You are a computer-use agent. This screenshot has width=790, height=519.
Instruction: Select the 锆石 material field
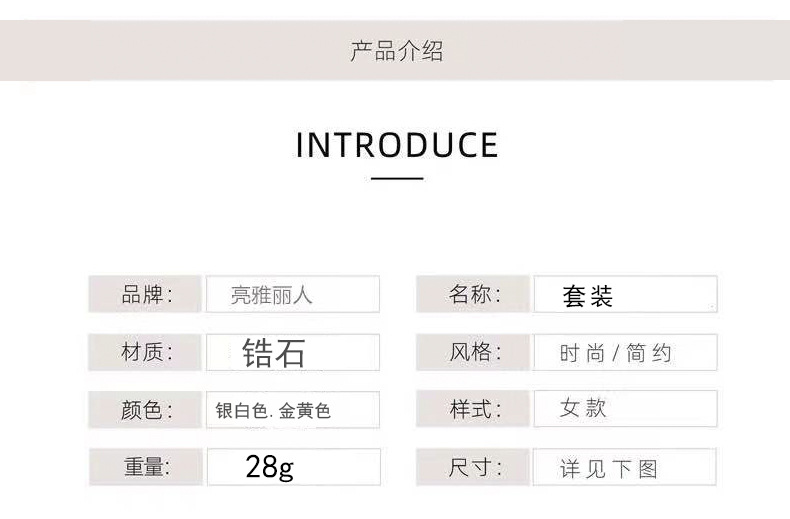coord(292,352)
